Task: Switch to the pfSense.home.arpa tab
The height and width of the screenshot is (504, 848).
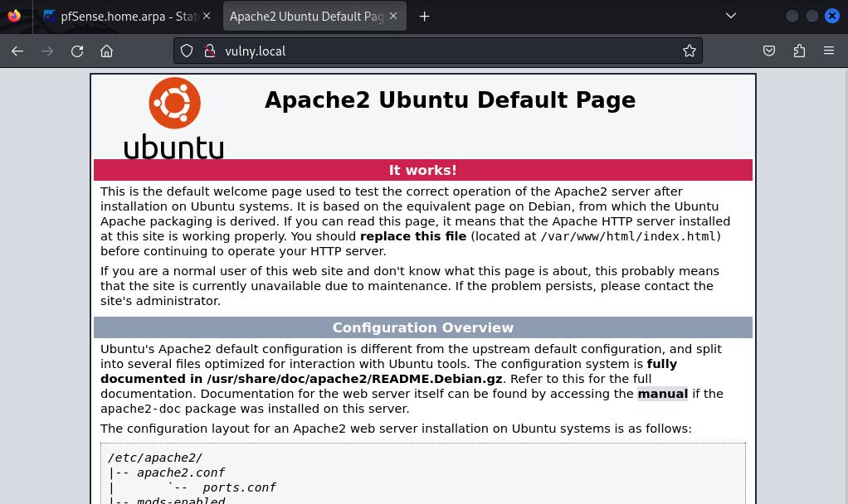Action: [x=124, y=16]
